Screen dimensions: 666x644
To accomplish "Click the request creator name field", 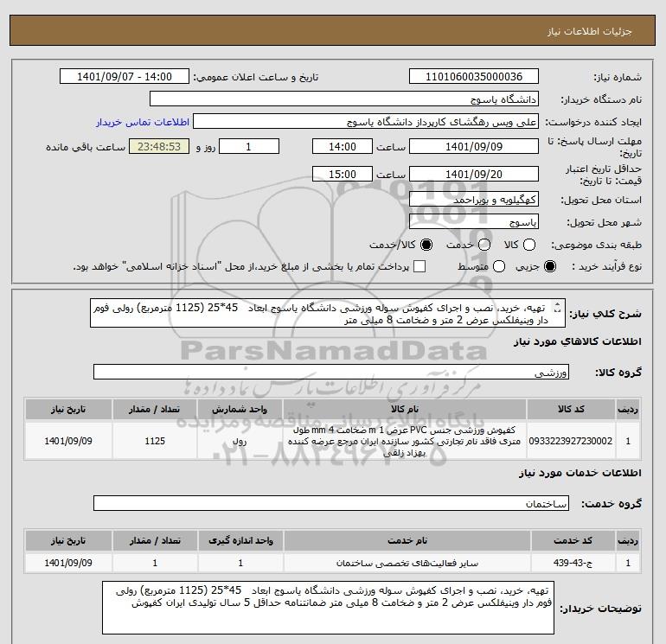I will pos(366,122).
